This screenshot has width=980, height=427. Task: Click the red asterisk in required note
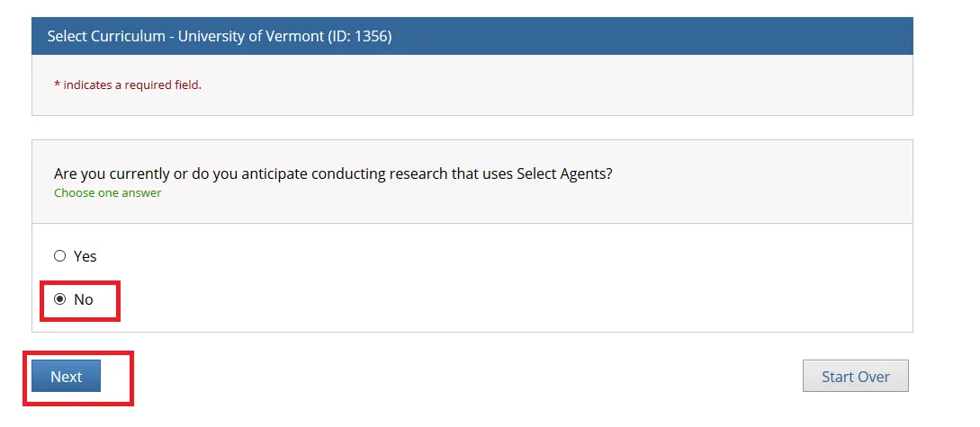tap(57, 85)
